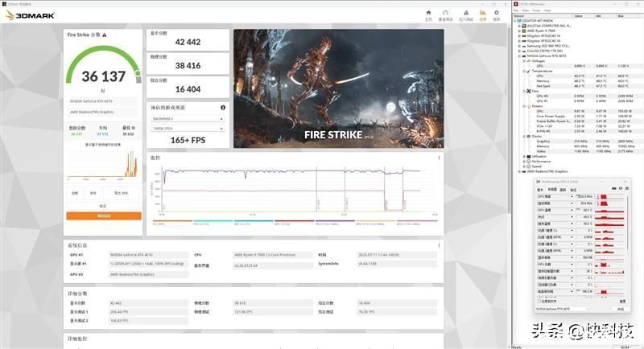Image resolution: width=644 pixels, height=349 pixels.
Task: Click the orange compare results online button
Action: 104,216
